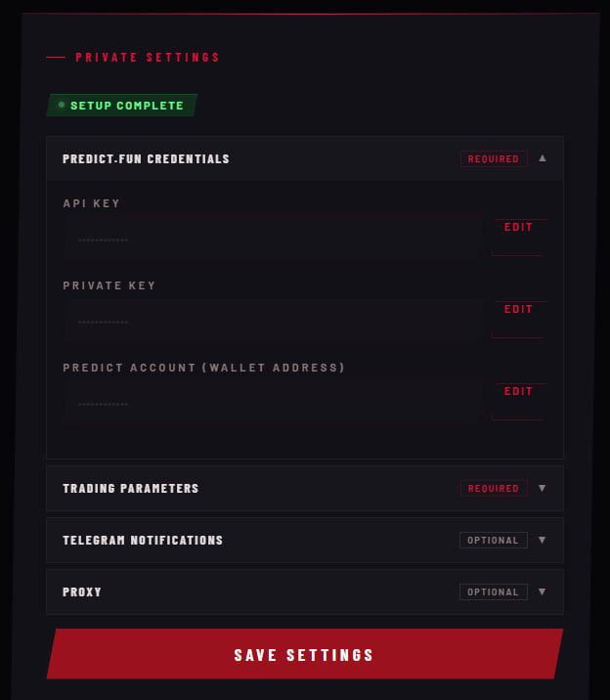Select the wallet address input field
This screenshot has height=700, width=610.
coord(274,403)
